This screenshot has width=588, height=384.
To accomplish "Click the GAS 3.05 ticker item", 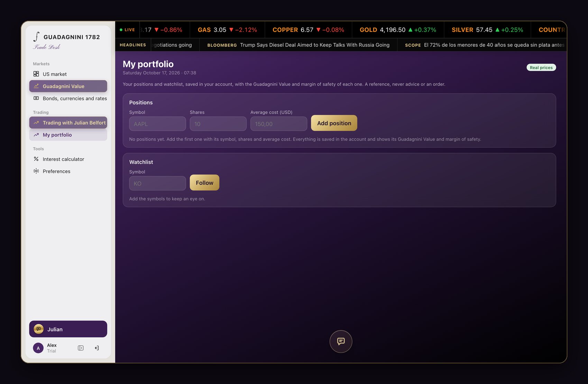I will [x=227, y=30].
